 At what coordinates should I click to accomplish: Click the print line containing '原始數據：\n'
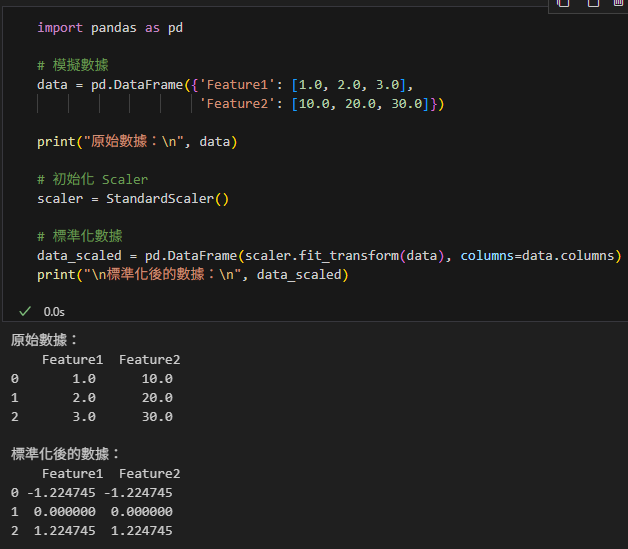[137, 141]
